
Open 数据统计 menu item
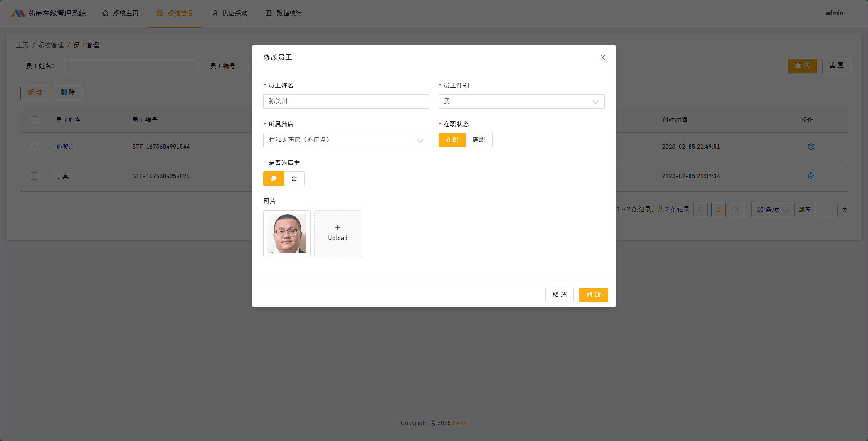(x=284, y=14)
